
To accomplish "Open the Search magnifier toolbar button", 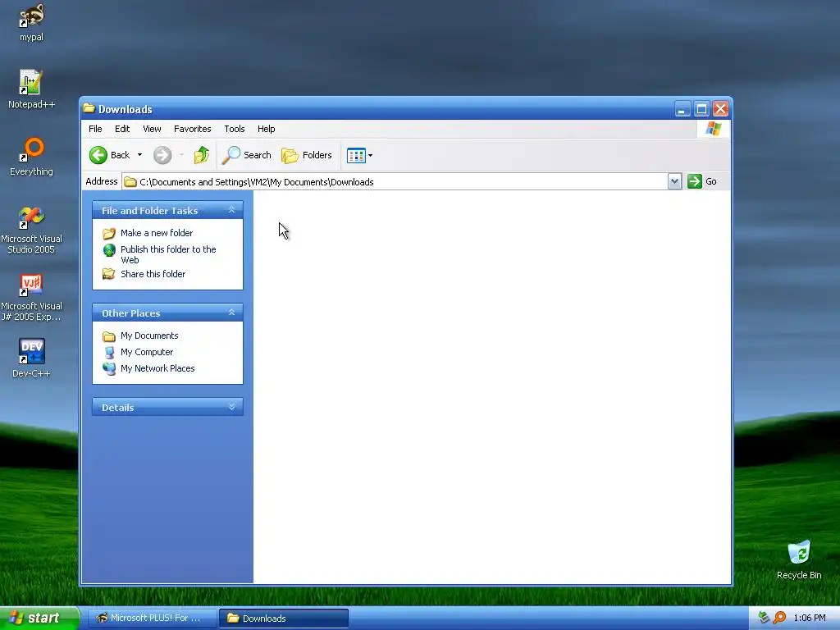I will (248, 155).
